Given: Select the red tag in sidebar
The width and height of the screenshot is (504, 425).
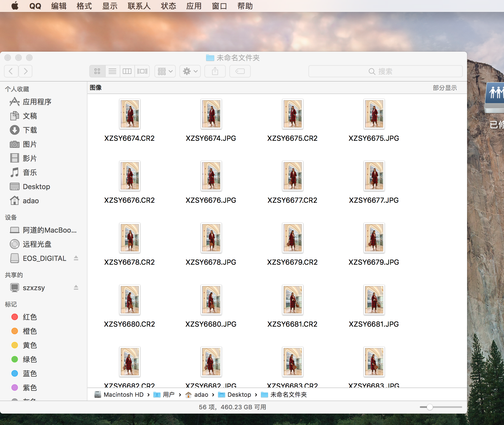Looking at the screenshot, I should [30, 317].
